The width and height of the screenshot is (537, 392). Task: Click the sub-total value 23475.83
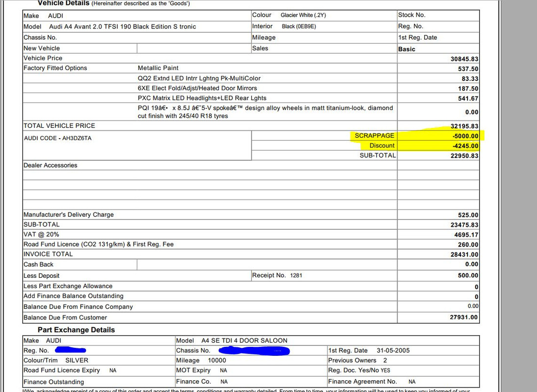(x=464, y=225)
